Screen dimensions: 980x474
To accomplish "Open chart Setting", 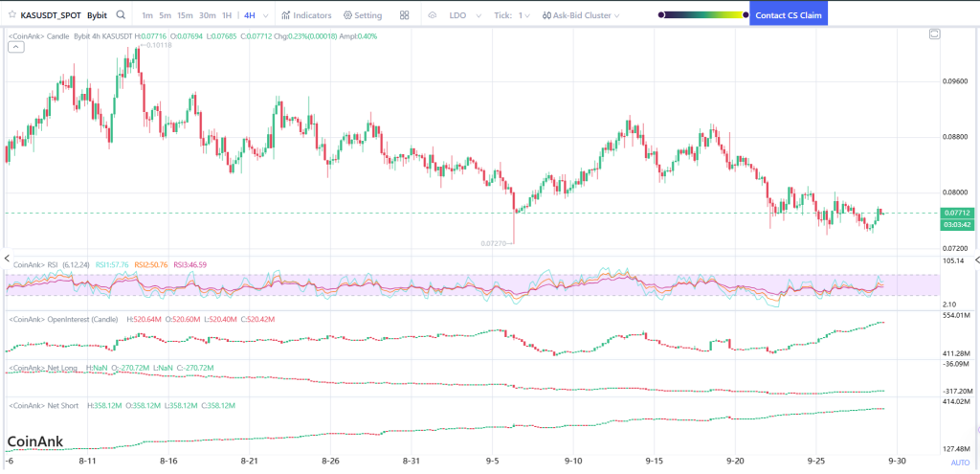I will click(362, 15).
